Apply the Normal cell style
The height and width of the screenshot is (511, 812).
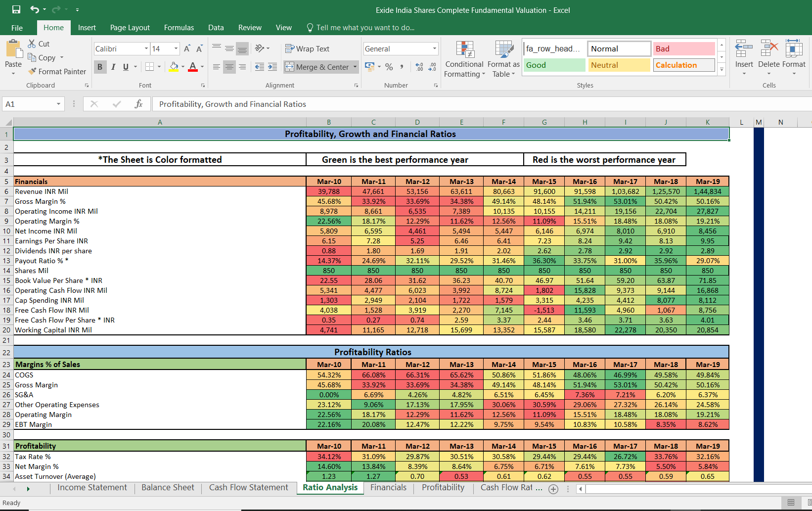(x=619, y=48)
